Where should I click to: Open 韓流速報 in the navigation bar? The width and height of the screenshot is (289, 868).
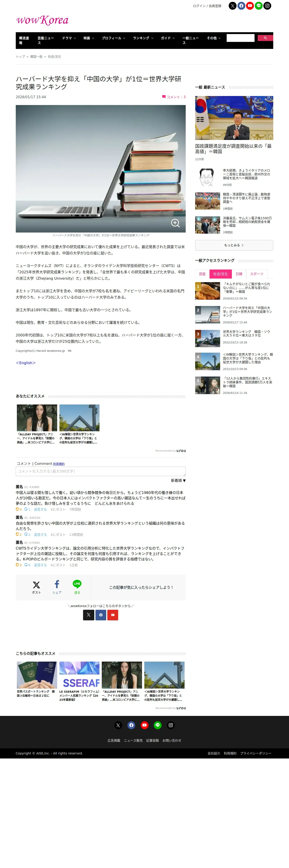[x=25, y=40]
